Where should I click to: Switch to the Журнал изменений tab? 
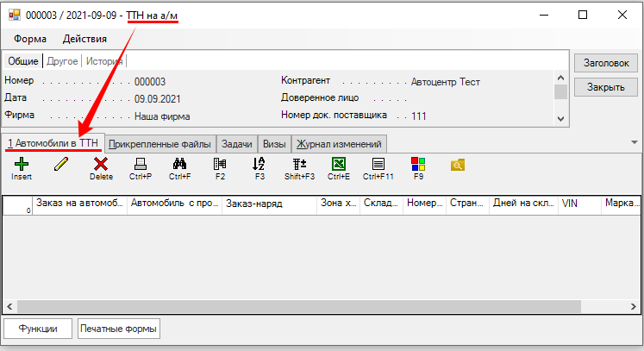point(340,144)
